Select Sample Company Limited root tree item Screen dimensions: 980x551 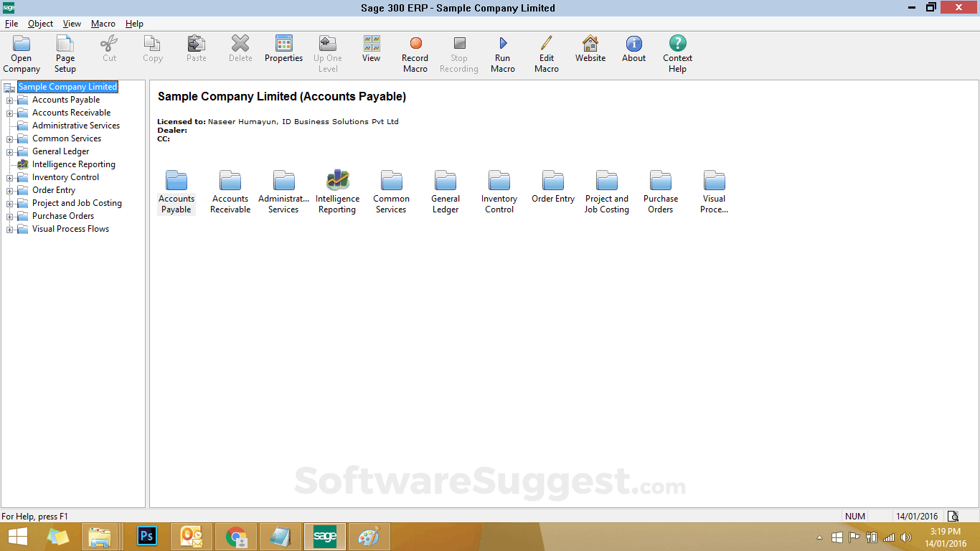(67, 87)
